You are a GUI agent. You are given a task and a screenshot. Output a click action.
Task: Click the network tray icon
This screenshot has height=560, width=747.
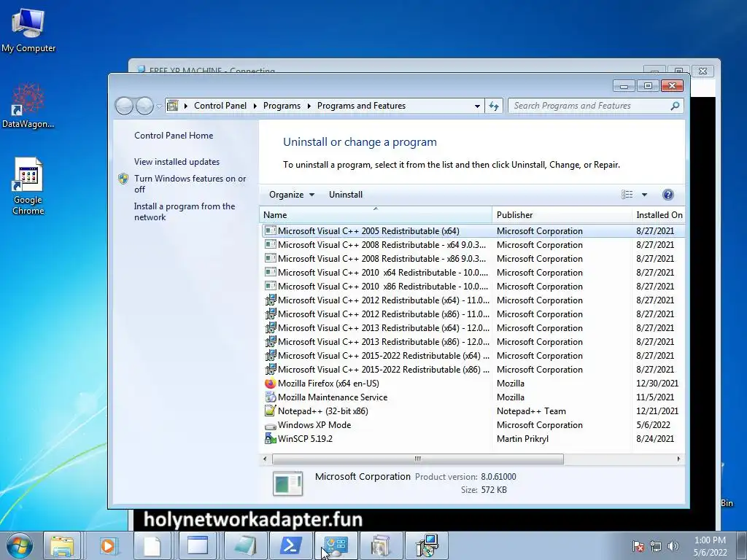click(656, 546)
